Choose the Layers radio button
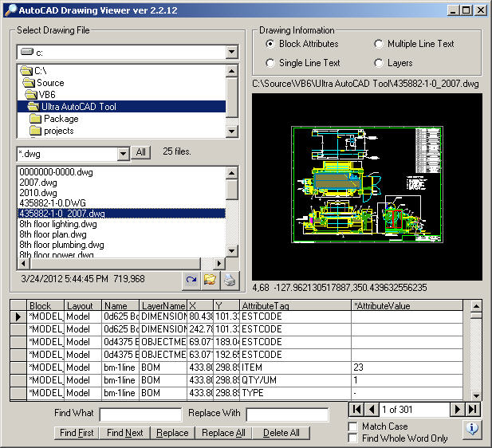Viewport: 492px width, 448px height. (x=379, y=63)
